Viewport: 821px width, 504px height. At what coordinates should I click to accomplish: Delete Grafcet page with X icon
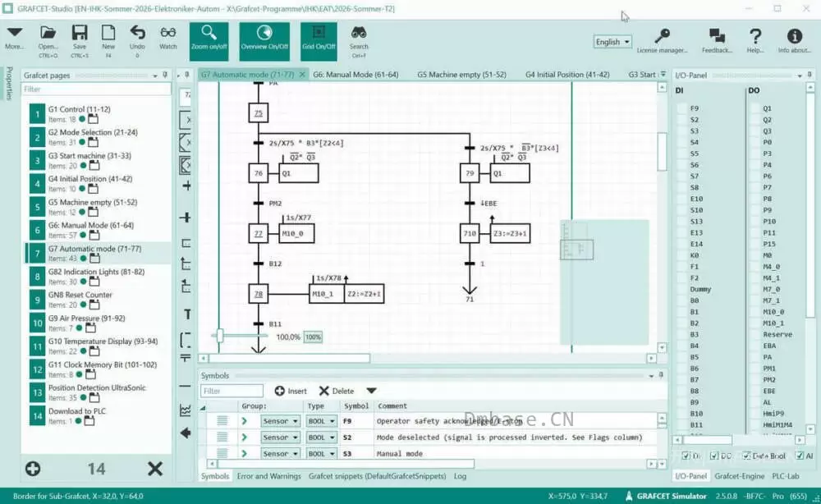point(155,469)
